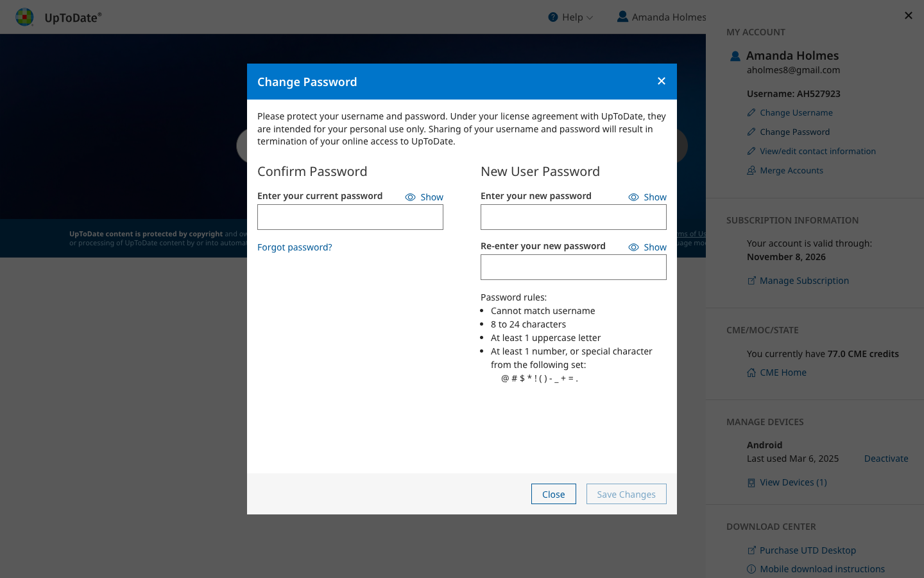Open the Manage Subscription link
Image resolution: width=924 pixels, height=578 pixels.
(x=804, y=281)
